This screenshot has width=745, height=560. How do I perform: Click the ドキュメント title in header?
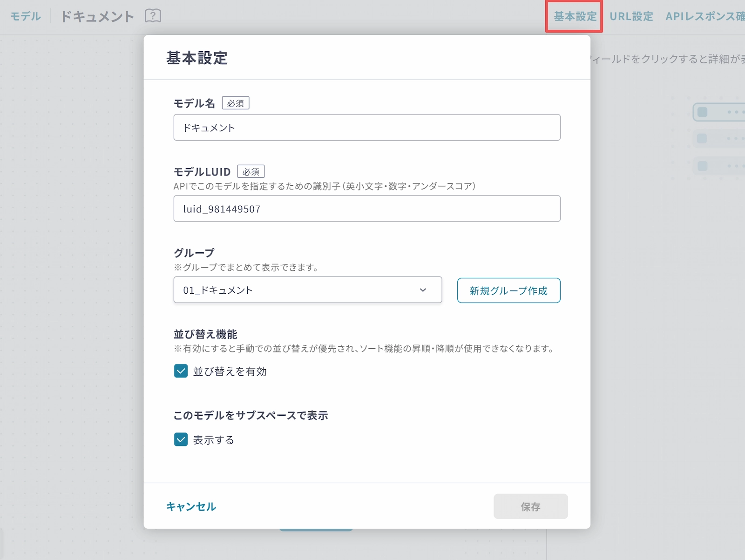[x=97, y=16]
